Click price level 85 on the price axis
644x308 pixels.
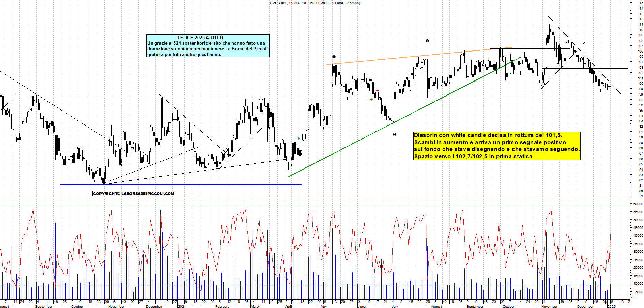(641, 164)
